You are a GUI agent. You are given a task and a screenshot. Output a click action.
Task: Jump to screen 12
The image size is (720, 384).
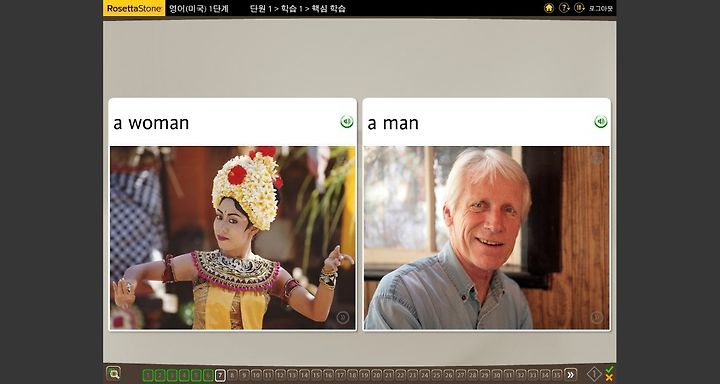[x=280, y=376]
